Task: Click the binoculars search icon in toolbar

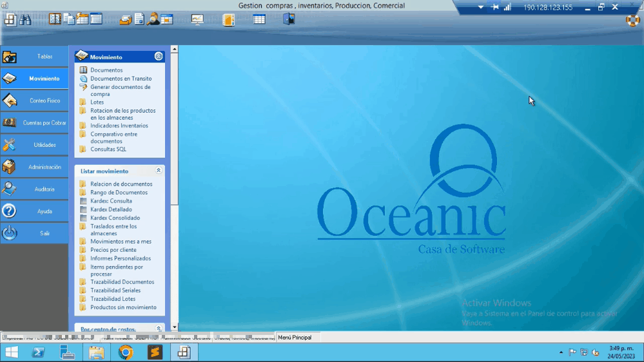Action: (x=25, y=19)
